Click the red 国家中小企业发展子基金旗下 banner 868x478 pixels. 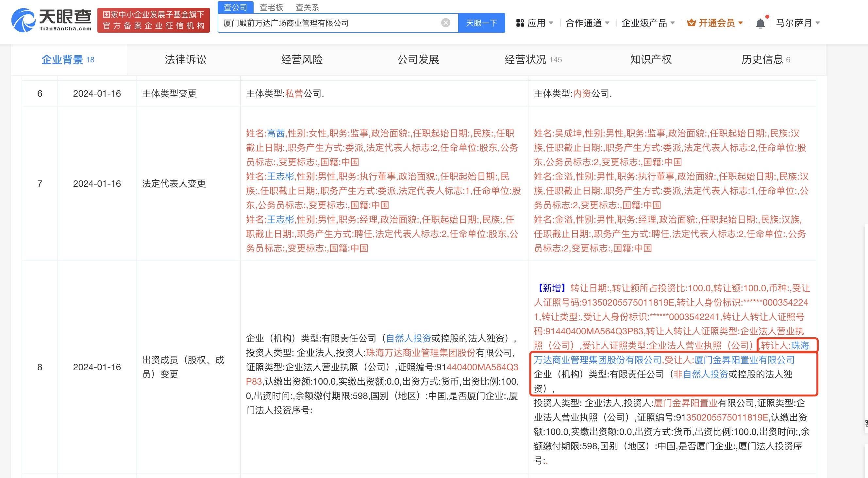tap(154, 20)
